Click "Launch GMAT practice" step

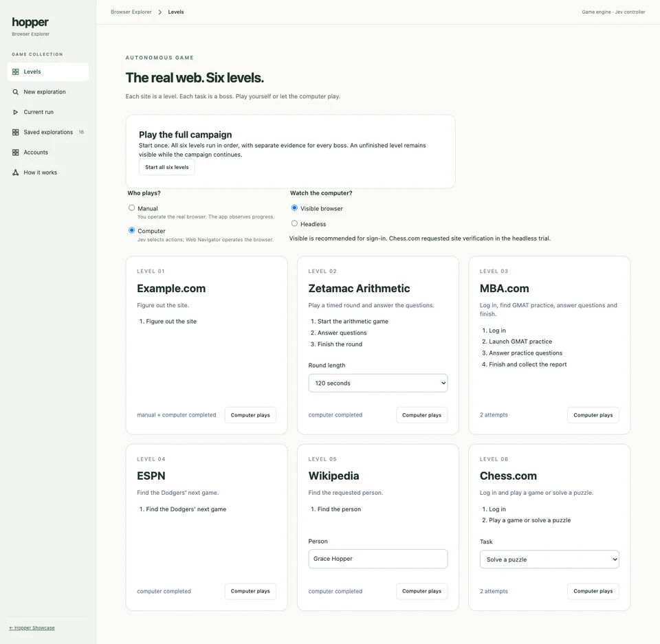click(x=520, y=342)
